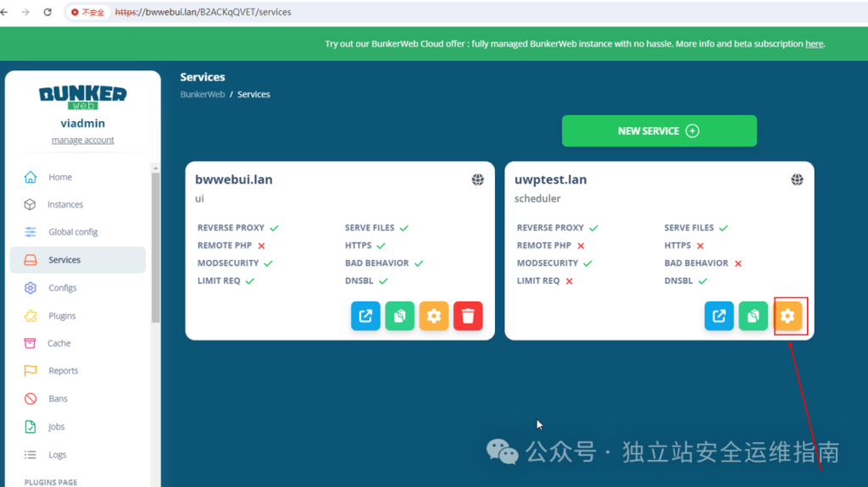Click DNSBL on uwptest.lan card

678,280
